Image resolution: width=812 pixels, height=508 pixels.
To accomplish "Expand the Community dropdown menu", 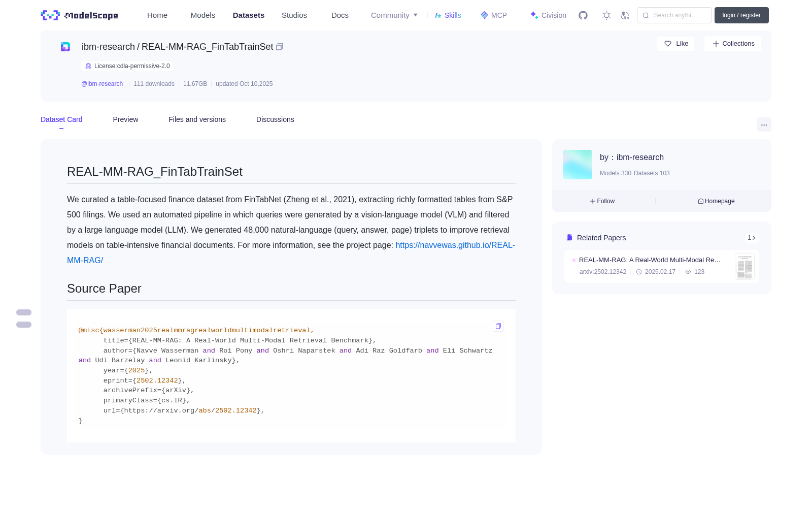I will coord(394,15).
